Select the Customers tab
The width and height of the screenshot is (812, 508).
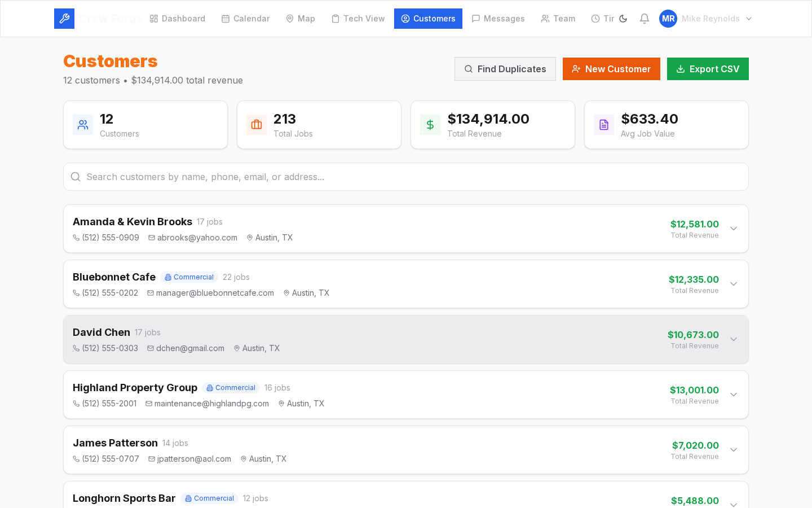pos(428,19)
